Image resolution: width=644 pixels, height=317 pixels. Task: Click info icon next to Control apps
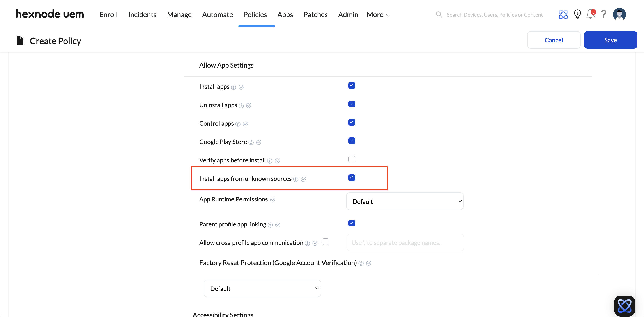coord(238,124)
